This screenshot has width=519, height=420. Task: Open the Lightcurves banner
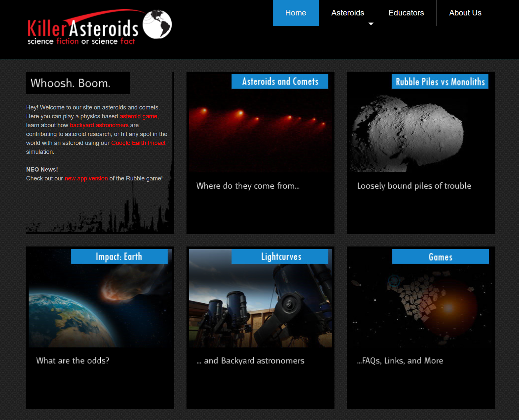click(x=280, y=256)
